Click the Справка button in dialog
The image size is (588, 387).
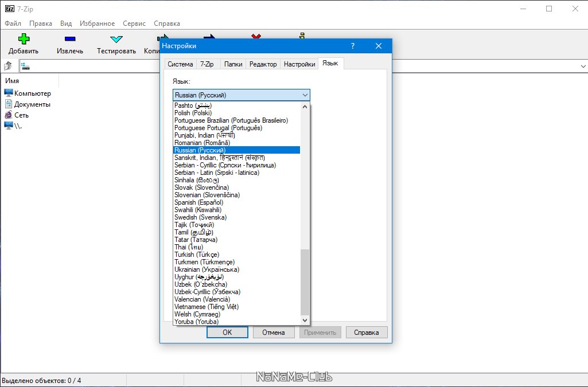click(367, 333)
